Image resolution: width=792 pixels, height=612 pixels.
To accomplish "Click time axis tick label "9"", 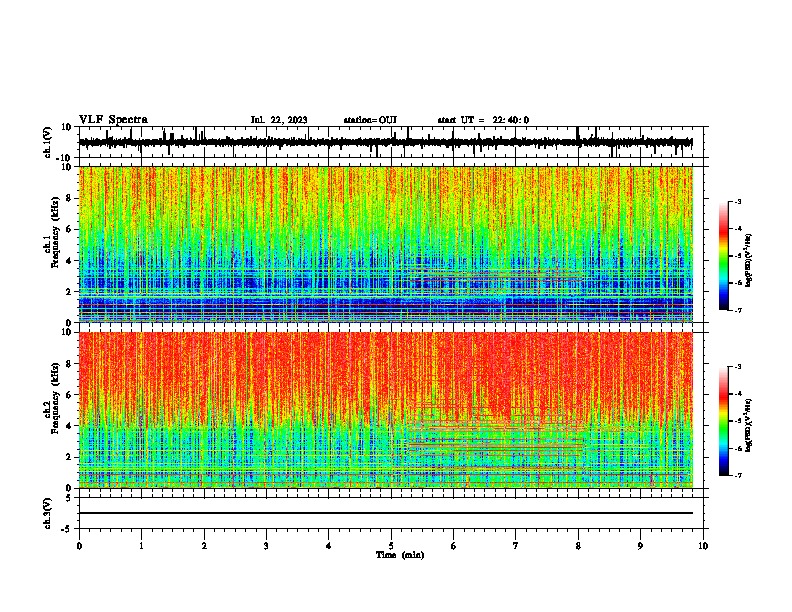I will pos(640,546).
